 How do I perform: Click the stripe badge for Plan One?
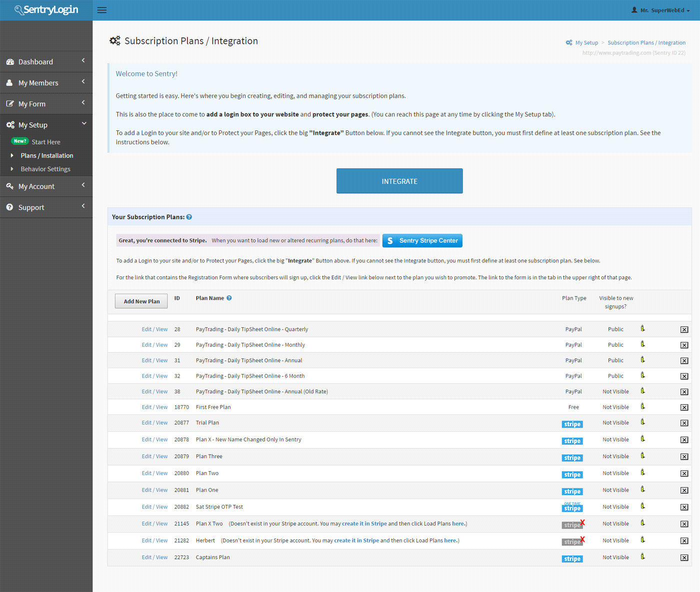[572, 492]
